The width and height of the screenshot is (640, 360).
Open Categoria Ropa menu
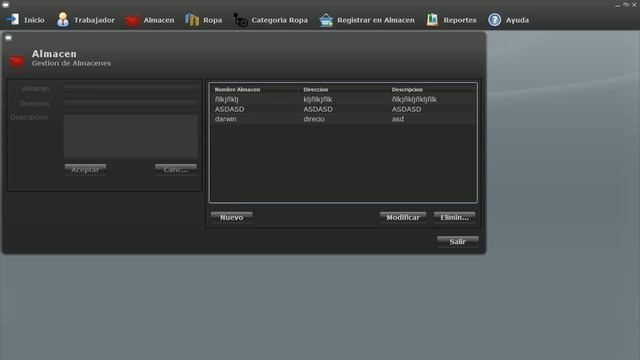point(280,20)
